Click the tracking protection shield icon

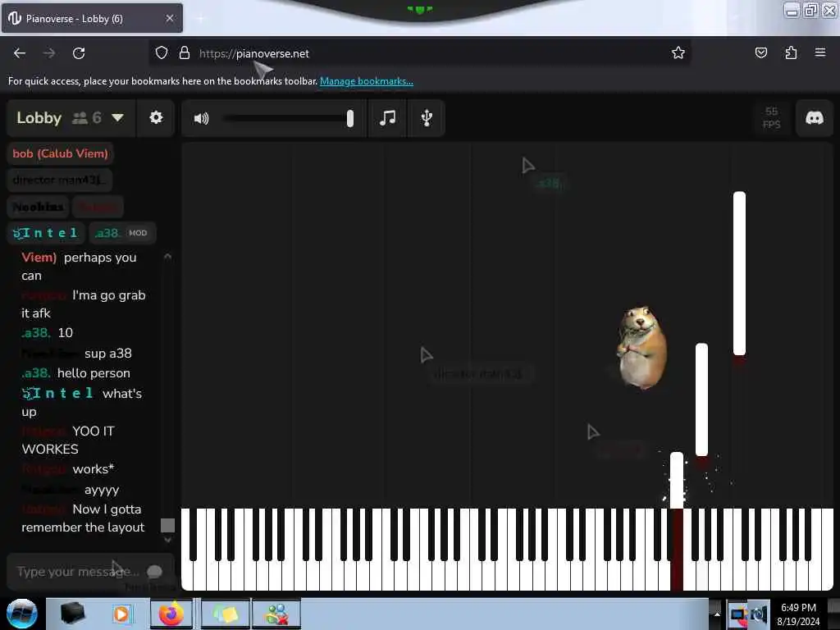pyautogui.click(x=162, y=53)
